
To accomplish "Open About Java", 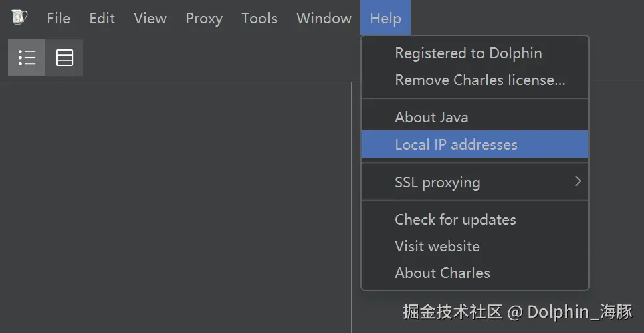I will [475, 118].
